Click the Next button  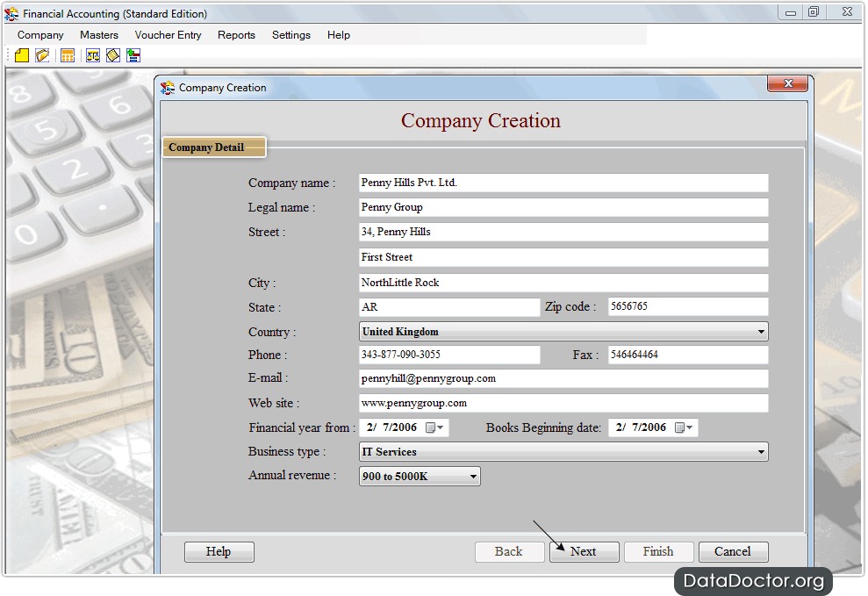(584, 552)
